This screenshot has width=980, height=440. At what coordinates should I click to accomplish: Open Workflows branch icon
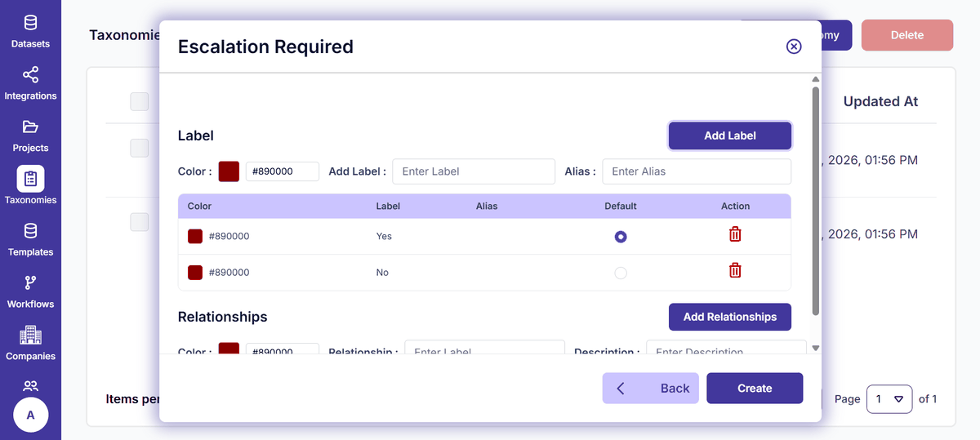pos(30,283)
